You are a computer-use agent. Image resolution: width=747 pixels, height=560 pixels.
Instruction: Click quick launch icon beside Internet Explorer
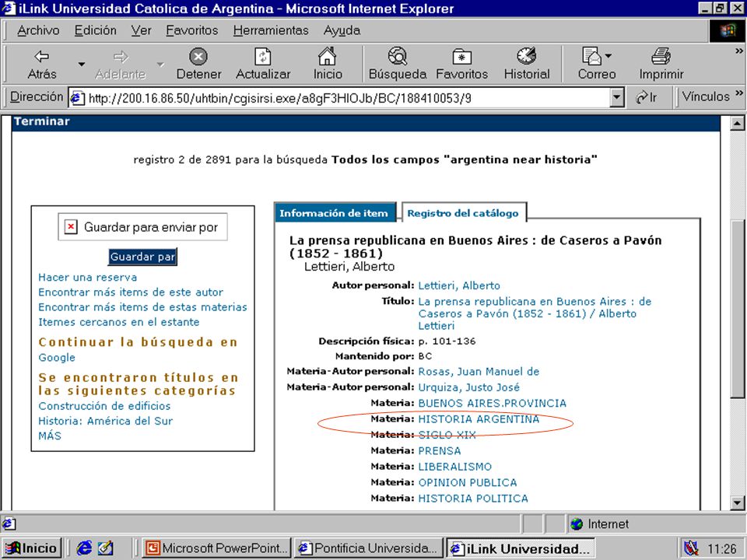click(x=105, y=548)
